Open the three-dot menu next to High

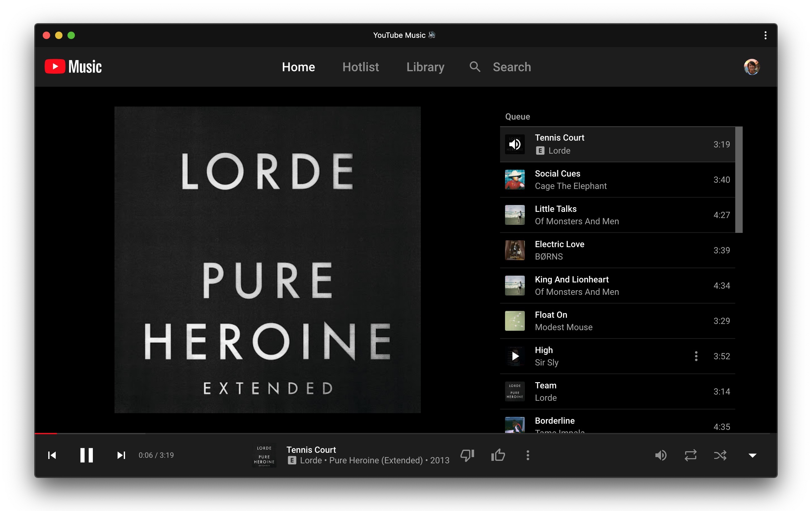(x=696, y=356)
